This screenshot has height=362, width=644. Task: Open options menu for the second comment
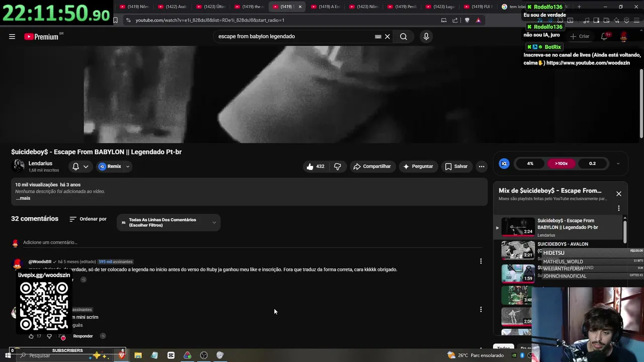pyautogui.click(x=480, y=309)
